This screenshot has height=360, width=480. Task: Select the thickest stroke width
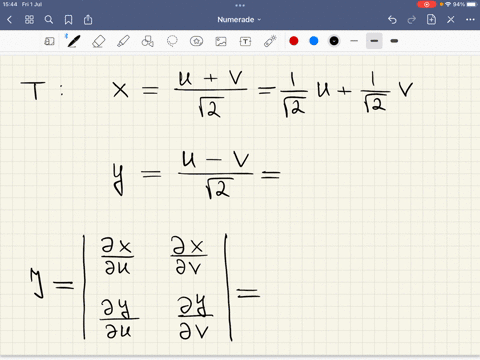pos(394,41)
